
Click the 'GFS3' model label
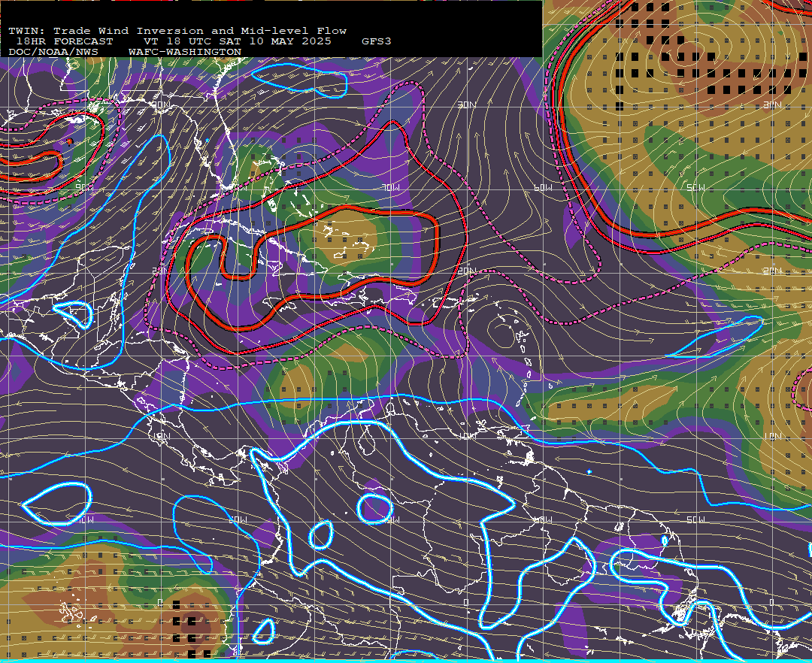pos(377,41)
